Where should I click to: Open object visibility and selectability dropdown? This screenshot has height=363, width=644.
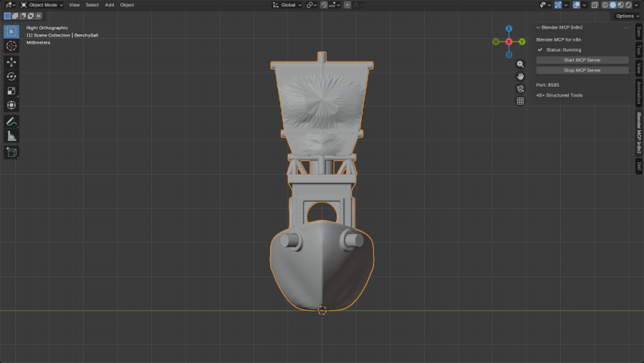tap(545, 5)
